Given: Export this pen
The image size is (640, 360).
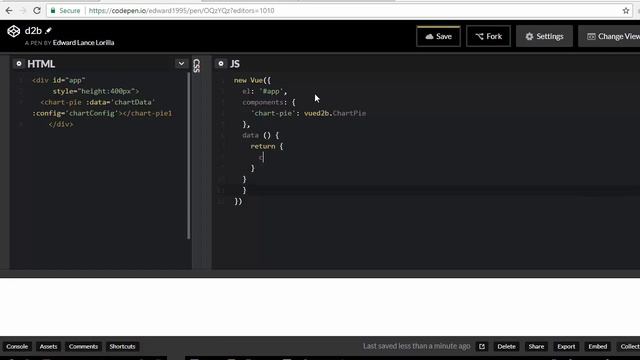Looking at the screenshot, I should pos(566,347).
